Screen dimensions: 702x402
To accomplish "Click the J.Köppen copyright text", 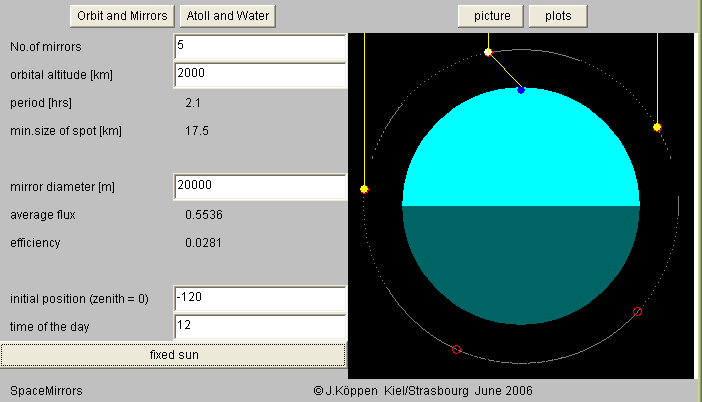I will pyautogui.click(x=422, y=390).
